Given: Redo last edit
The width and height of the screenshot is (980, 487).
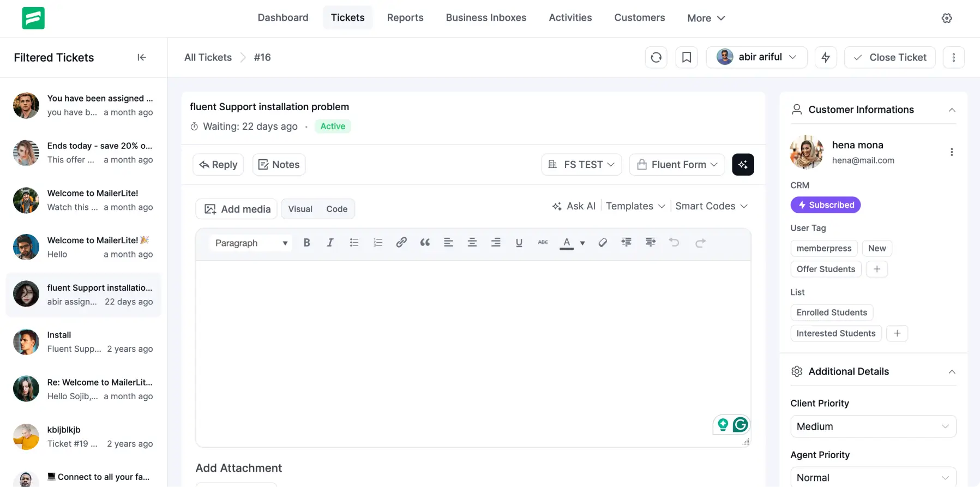Looking at the screenshot, I should tap(700, 243).
